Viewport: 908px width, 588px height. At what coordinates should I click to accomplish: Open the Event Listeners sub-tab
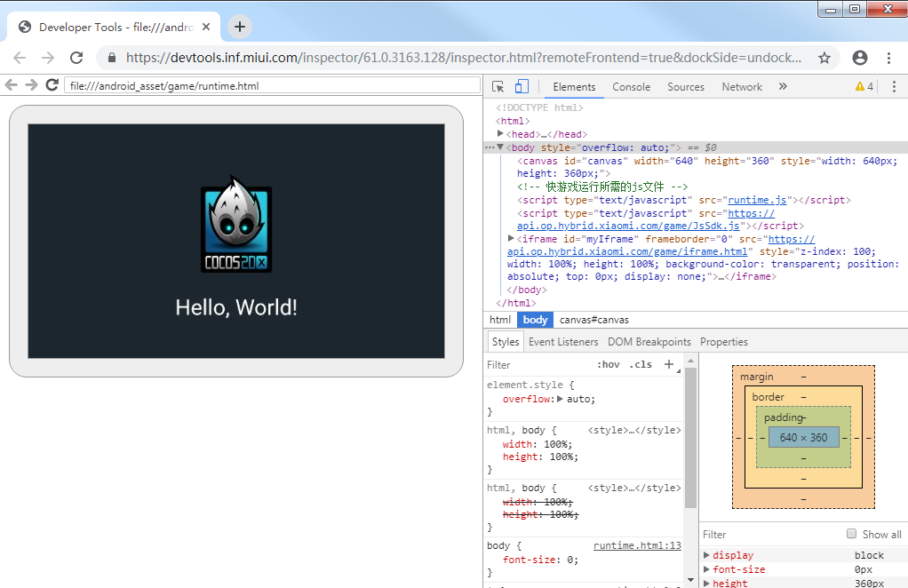(563, 342)
